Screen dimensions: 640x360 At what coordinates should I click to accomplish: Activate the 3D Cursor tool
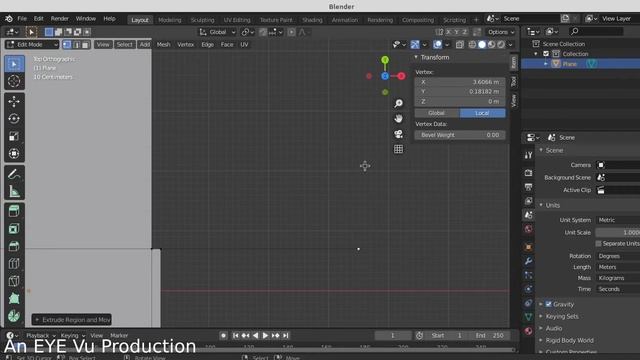click(x=14, y=81)
